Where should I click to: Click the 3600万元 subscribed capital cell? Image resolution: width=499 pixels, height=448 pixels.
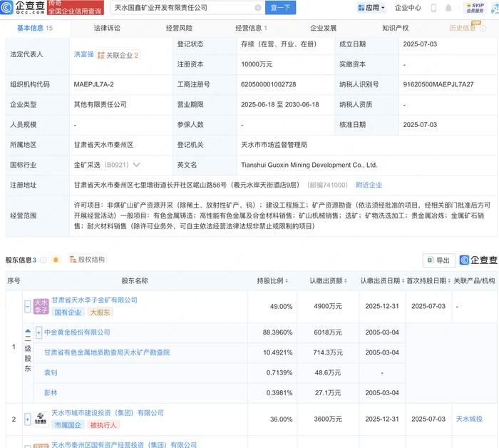click(x=328, y=419)
